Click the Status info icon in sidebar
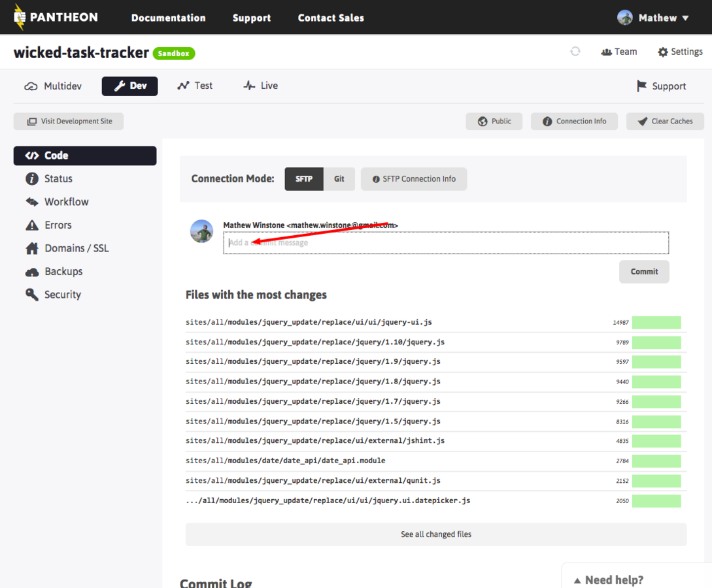Image resolution: width=712 pixels, height=588 pixels. pos(32,179)
